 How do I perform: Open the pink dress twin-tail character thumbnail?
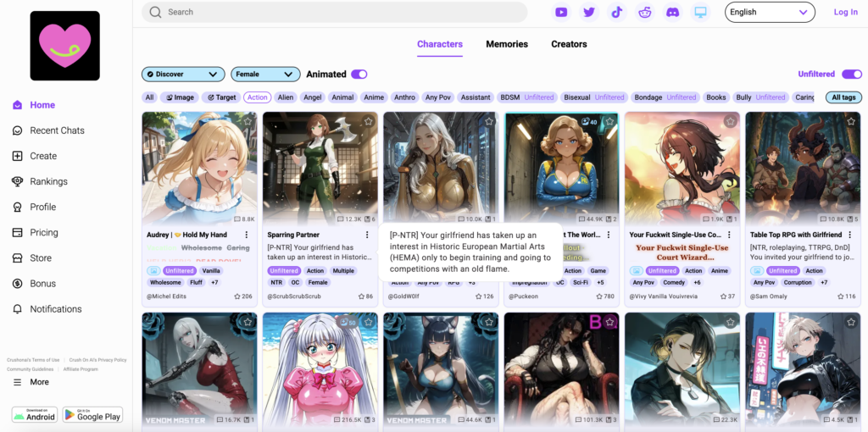320,371
